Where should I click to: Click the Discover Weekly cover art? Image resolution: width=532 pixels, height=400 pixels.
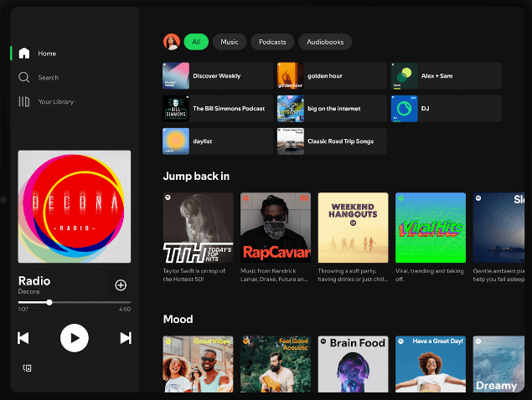tap(176, 75)
